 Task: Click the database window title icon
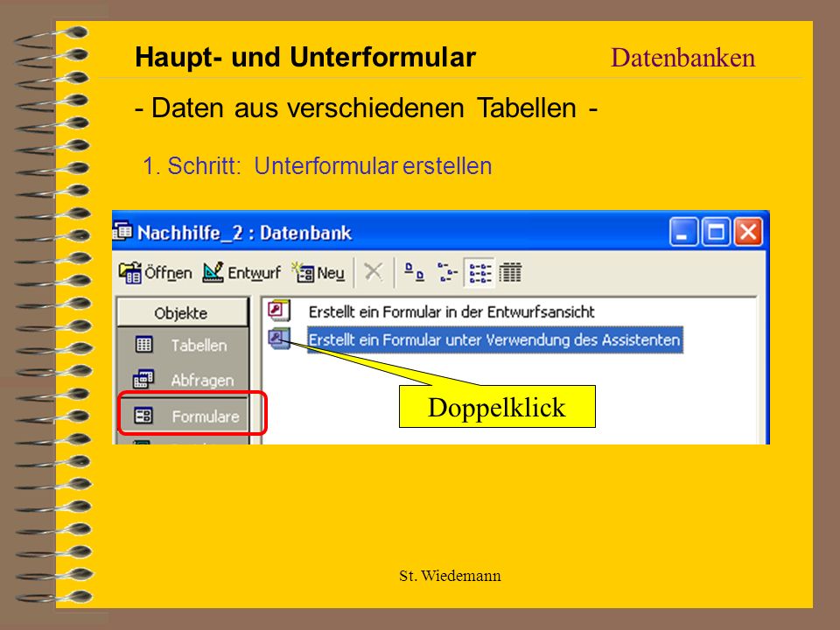click(122, 231)
